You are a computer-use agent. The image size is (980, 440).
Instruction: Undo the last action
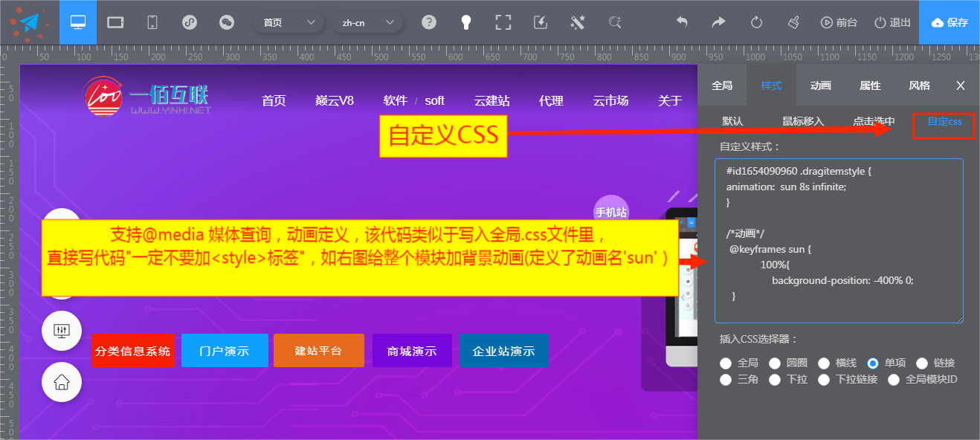682,22
